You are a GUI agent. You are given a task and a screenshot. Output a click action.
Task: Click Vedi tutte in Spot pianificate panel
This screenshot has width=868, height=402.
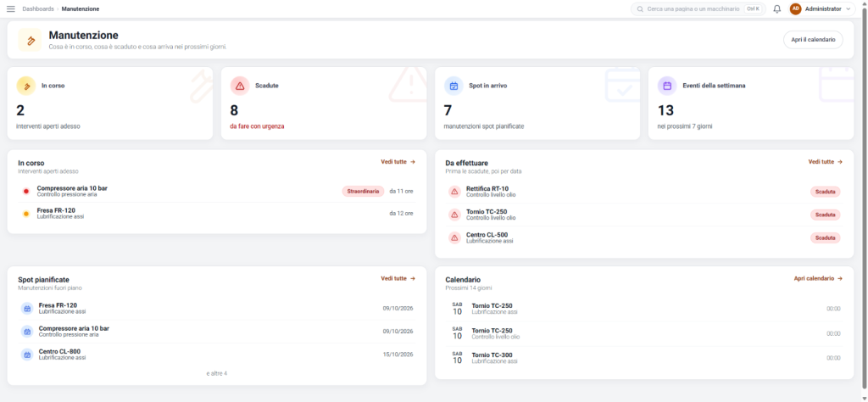pyautogui.click(x=398, y=278)
